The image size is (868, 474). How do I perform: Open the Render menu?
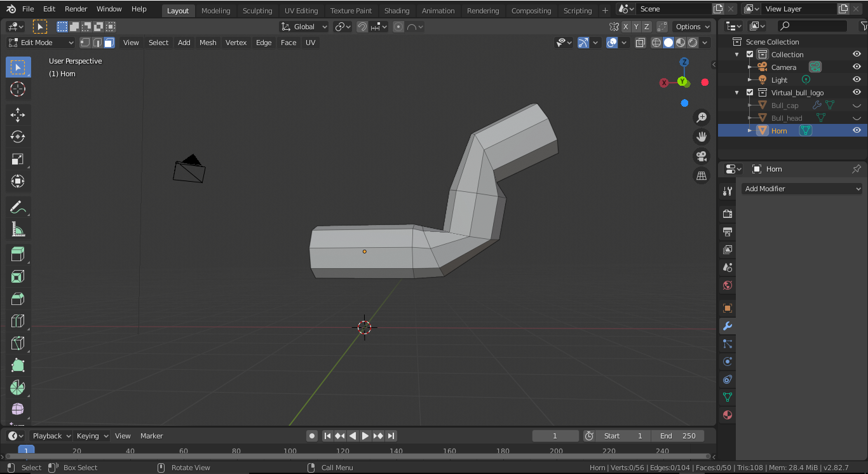(76, 9)
